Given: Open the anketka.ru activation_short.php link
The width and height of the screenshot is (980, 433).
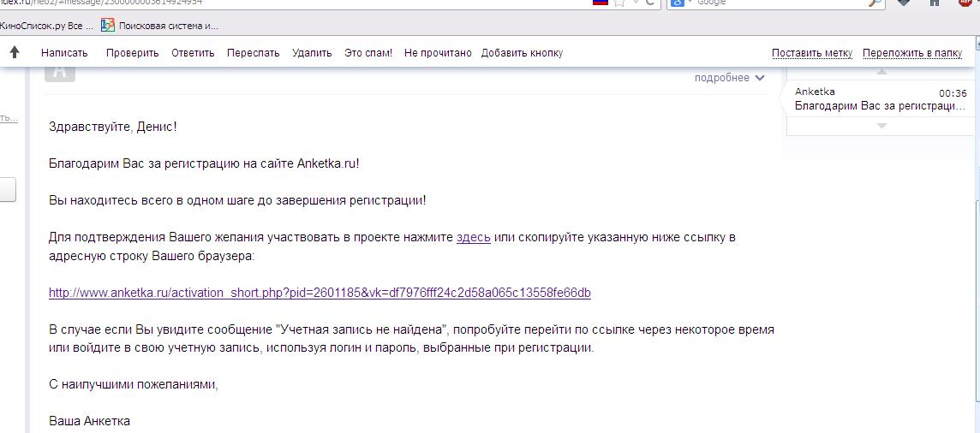Looking at the screenshot, I should tap(320, 293).
